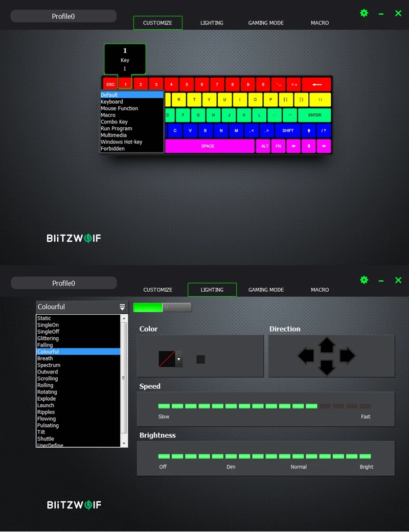This screenshot has height=532, width=409.
Task: Select the blue /? key
Action: tap(324, 131)
